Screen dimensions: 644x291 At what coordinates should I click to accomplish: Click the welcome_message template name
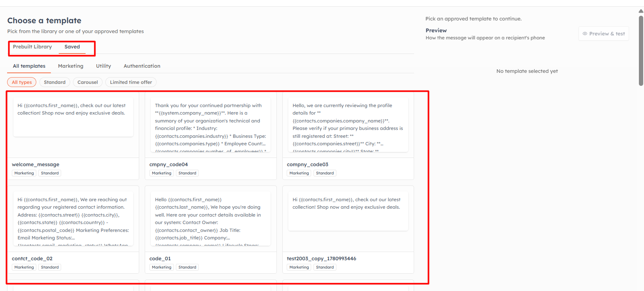click(35, 165)
